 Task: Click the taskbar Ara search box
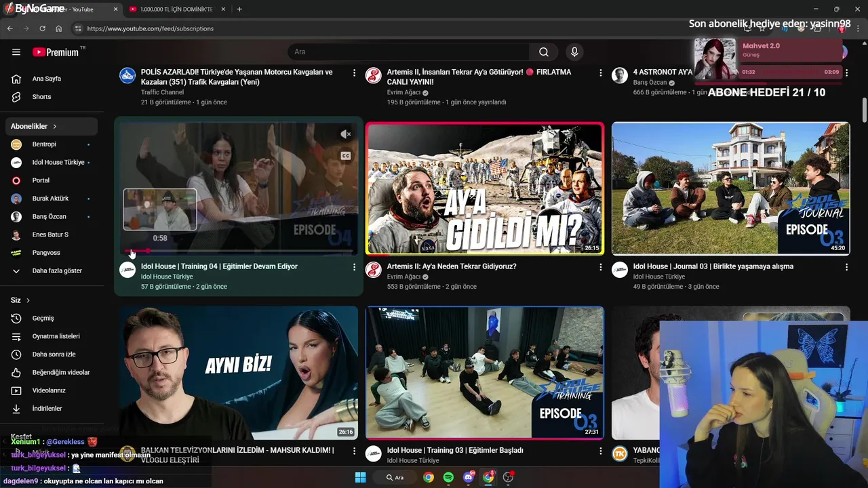pyautogui.click(x=395, y=477)
